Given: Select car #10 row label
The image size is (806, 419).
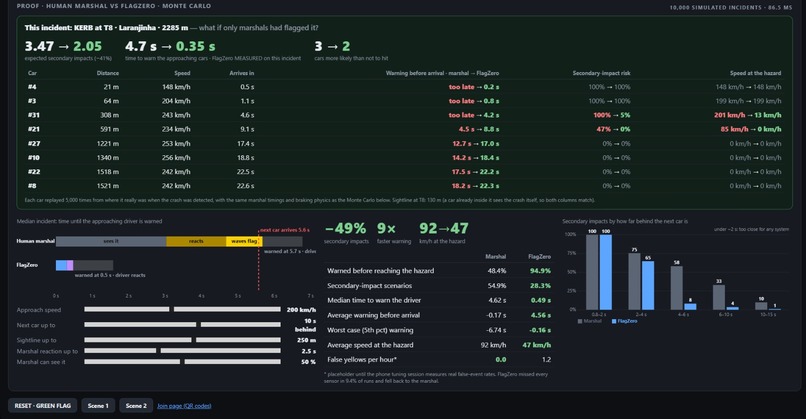Looking at the screenshot, I should [33, 158].
